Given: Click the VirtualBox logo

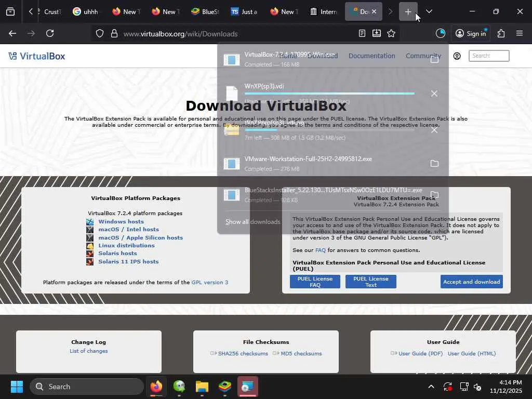Looking at the screenshot, I should tap(37, 56).
